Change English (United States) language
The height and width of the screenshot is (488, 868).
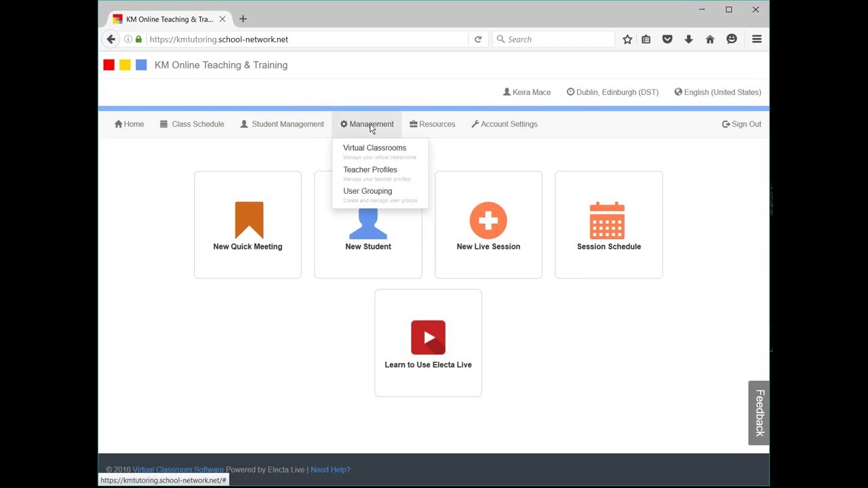pos(717,92)
